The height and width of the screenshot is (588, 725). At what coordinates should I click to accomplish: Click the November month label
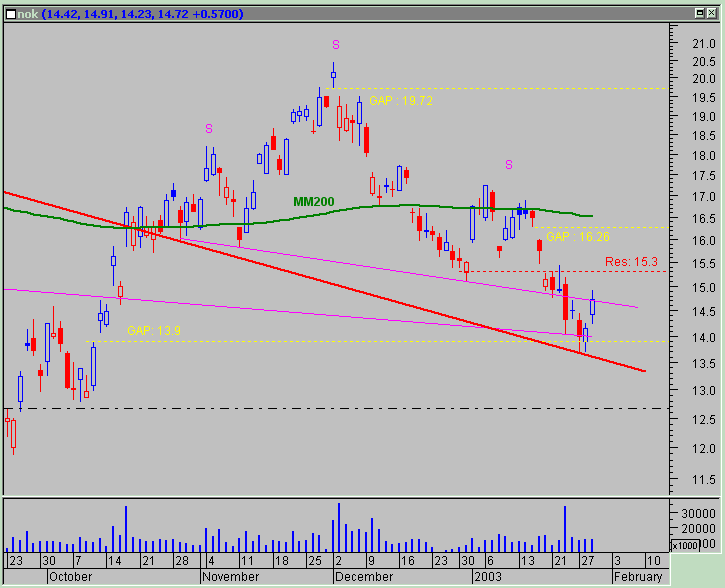231,577
